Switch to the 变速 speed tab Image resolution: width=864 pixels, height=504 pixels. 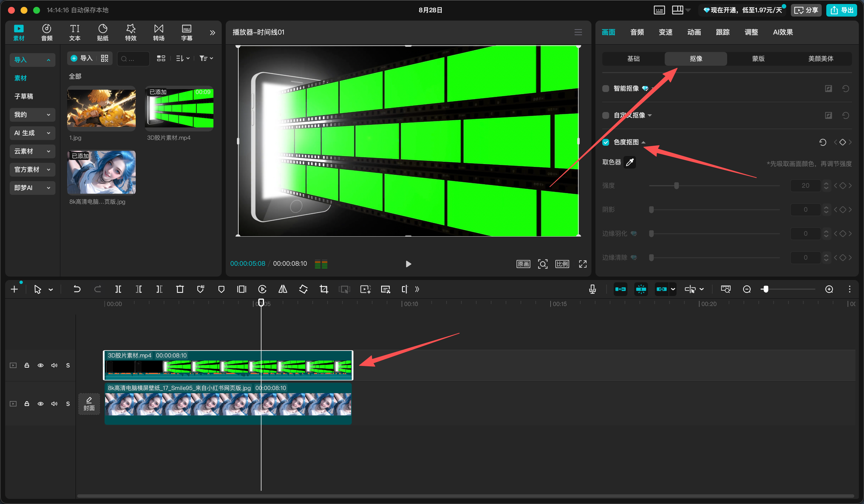point(665,32)
